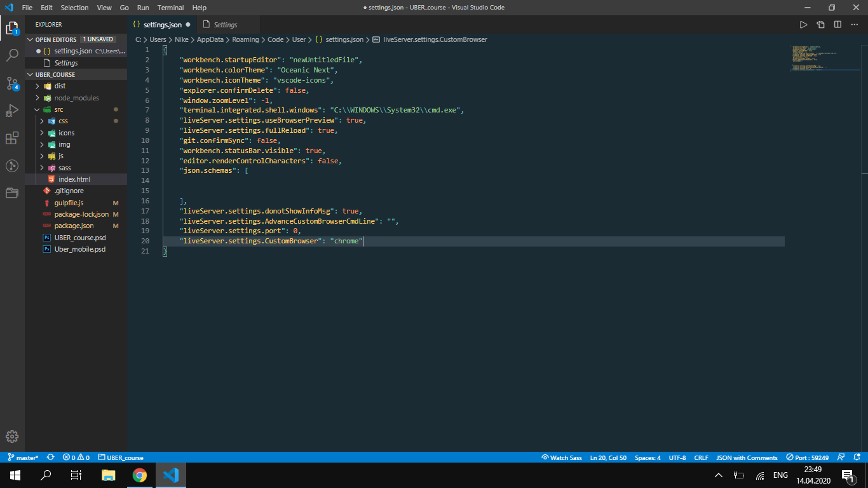
Task: Open the Run and Debug view
Action: (12, 111)
